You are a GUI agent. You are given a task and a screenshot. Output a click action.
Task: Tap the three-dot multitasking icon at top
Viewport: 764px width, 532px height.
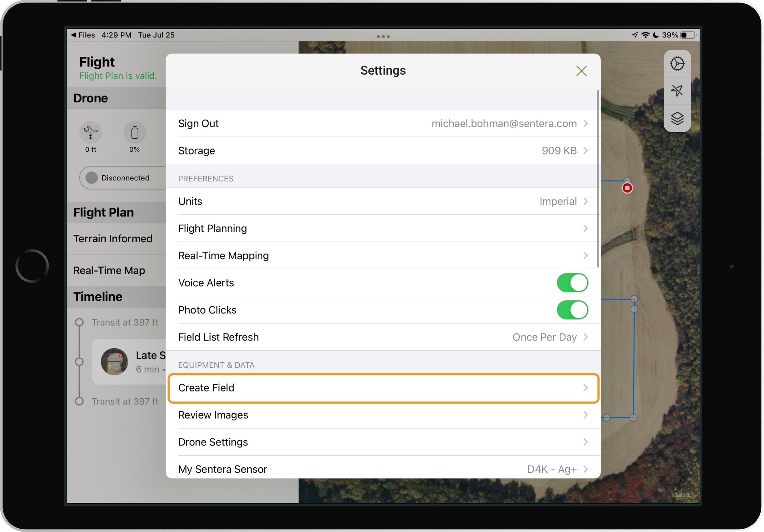383,36
